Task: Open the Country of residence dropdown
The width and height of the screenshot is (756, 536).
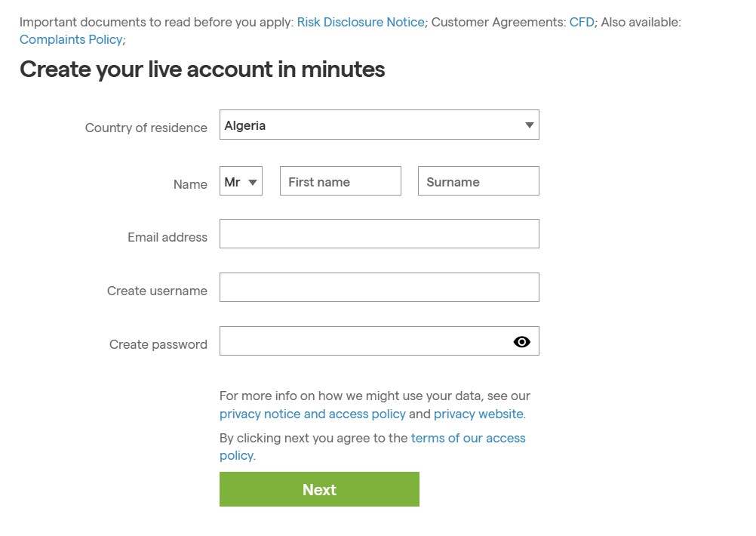Action: tap(379, 125)
